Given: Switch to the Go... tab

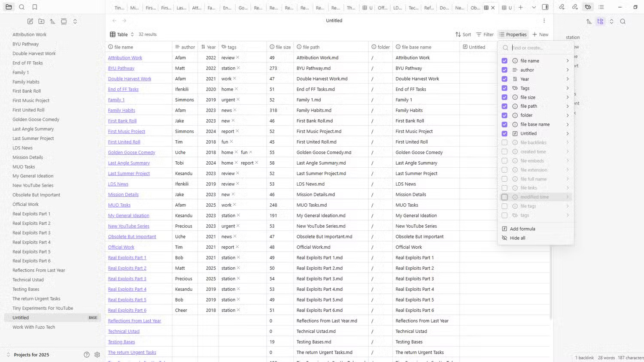Looking at the screenshot, I should pos(243,8).
